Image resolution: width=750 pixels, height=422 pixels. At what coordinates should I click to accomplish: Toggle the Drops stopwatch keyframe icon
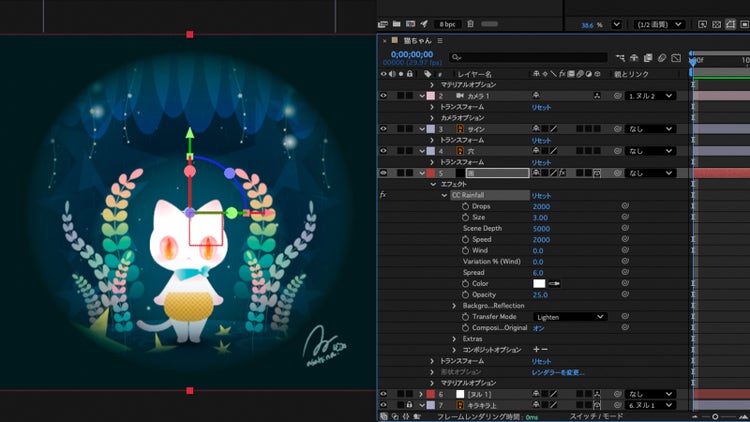click(x=465, y=206)
